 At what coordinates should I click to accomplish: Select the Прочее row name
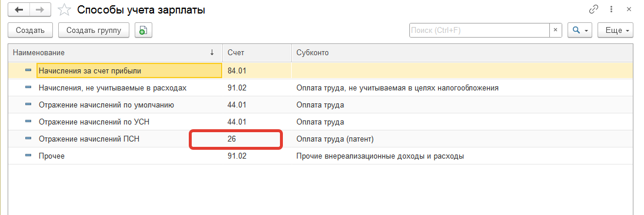tap(52, 156)
